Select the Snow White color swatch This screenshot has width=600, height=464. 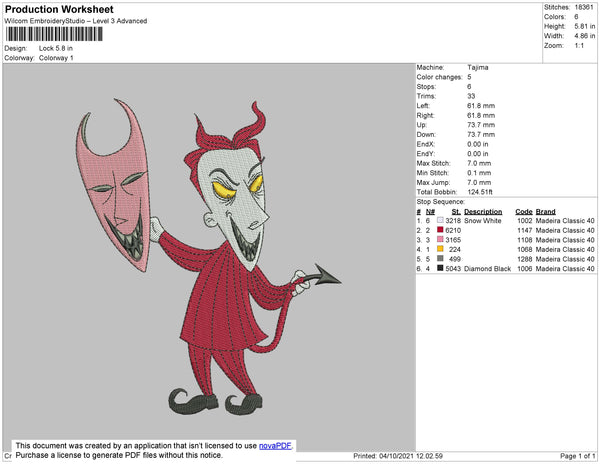click(x=440, y=220)
